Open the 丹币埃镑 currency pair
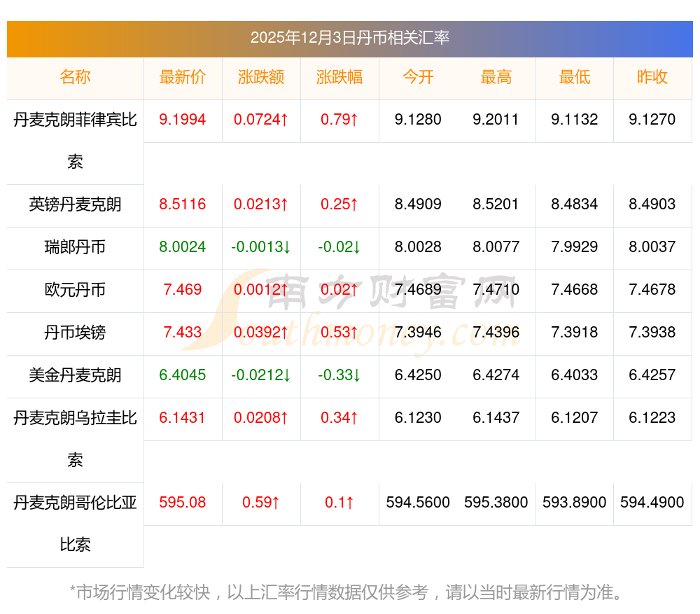 [x=75, y=333]
